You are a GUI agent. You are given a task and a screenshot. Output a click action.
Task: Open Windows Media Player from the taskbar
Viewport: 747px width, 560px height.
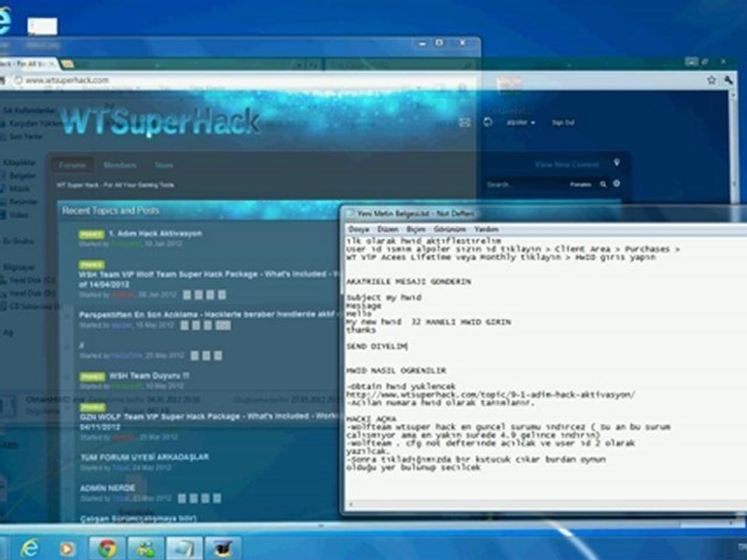(x=67, y=548)
